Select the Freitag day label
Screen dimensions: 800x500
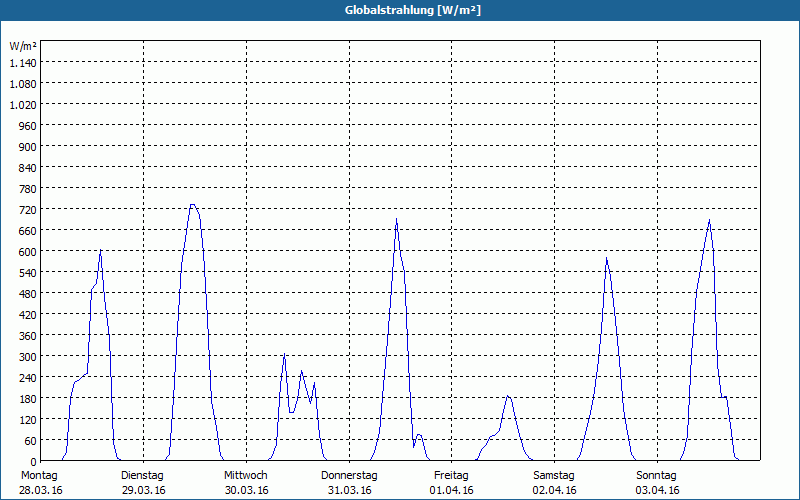(x=451, y=476)
